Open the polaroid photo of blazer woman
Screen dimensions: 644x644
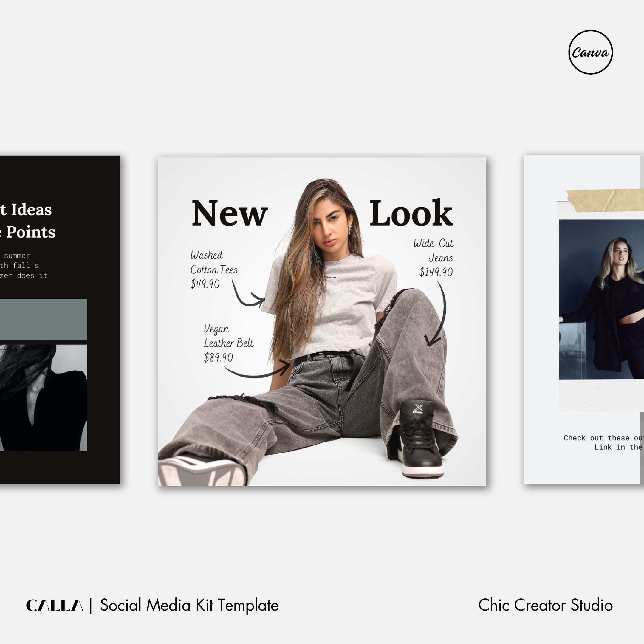coord(601,299)
